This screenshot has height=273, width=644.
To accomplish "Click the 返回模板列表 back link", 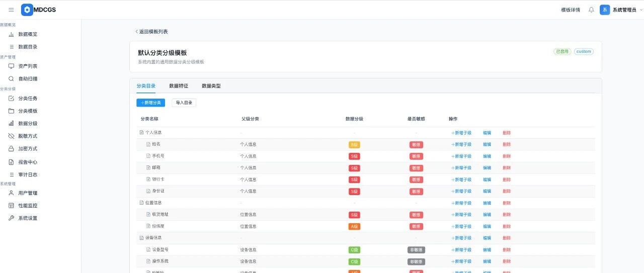I will coord(151,32).
